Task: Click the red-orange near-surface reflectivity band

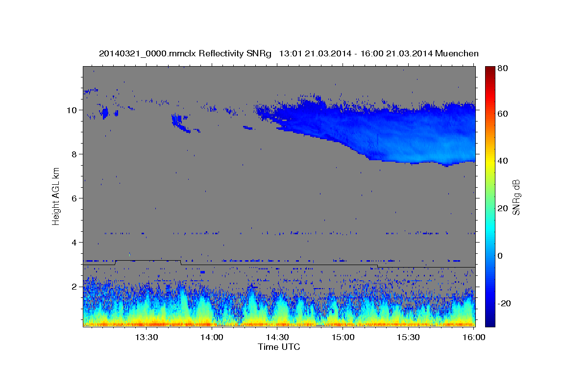Action: [x=279, y=324]
